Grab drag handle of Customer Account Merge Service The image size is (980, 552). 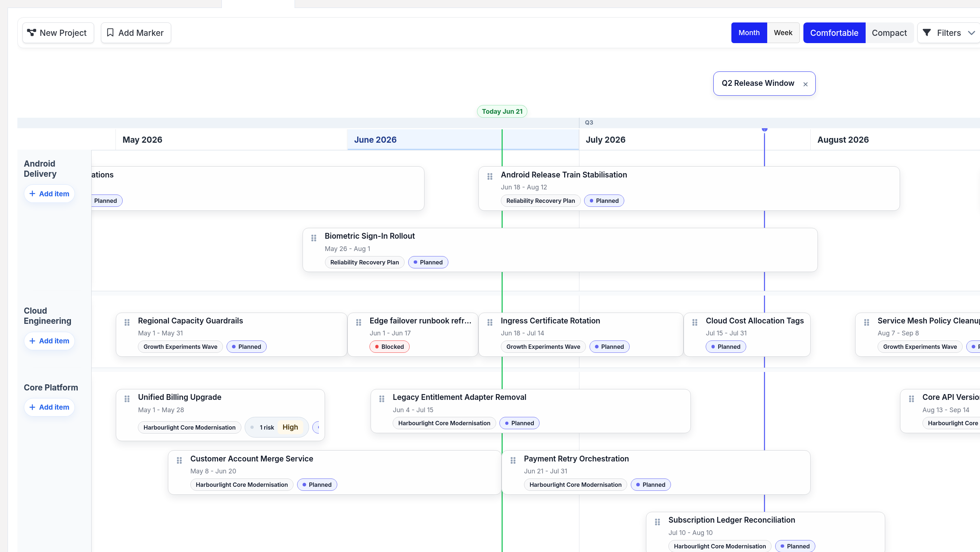179,460
